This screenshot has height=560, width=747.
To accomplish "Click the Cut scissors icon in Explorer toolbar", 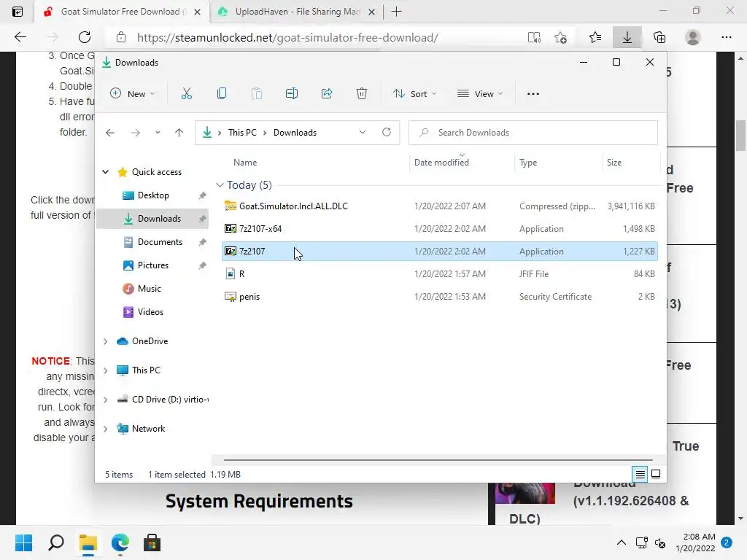I will [186, 94].
